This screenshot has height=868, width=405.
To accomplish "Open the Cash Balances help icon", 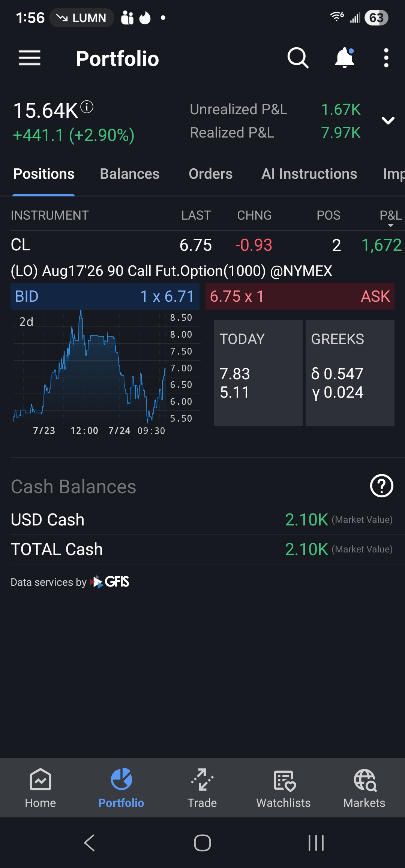I will tap(381, 486).
